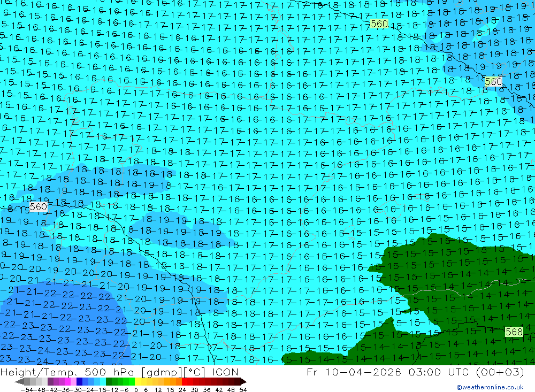Click the positive '12' legend scale value

pyautogui.click(x=158, y=390)
